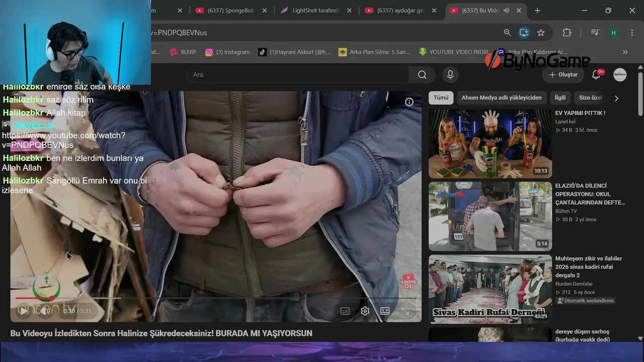Screen dimensions: 644x362
Task: Open the 'EV YAPIMI PITTIK !' video thumbnail
Action: [490, 144]
